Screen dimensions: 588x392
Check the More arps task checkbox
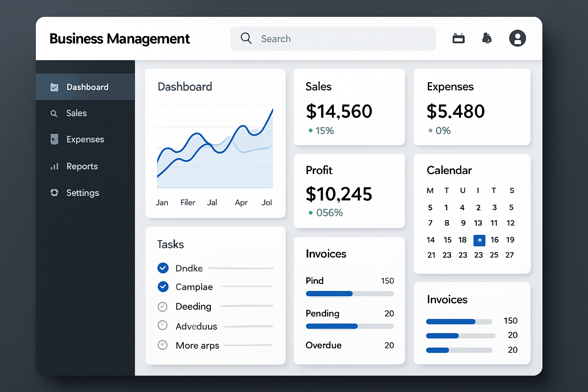click(163, 345)
